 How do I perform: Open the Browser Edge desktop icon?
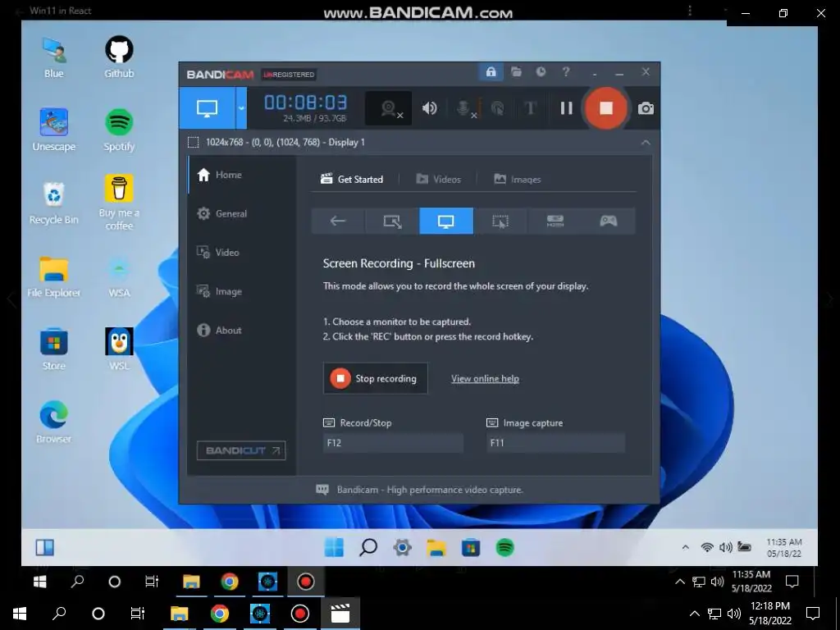[x=53, y=422]
